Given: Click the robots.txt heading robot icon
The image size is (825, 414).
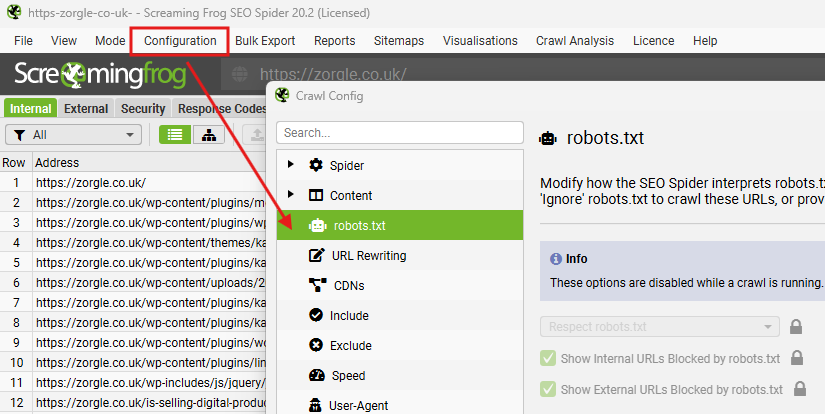Looking at the screenshot, I should 548,138.
